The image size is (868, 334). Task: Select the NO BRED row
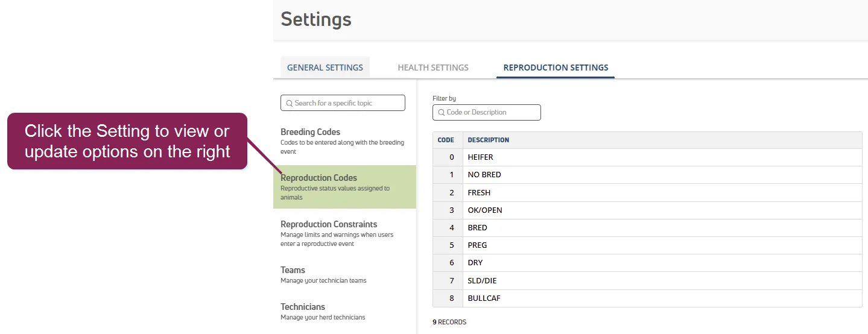coord(647,175)
